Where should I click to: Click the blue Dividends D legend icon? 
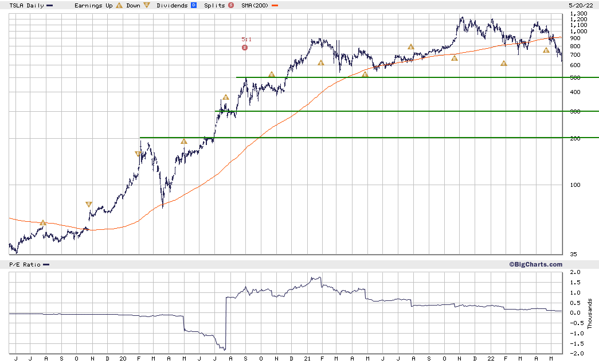[194, 5]
